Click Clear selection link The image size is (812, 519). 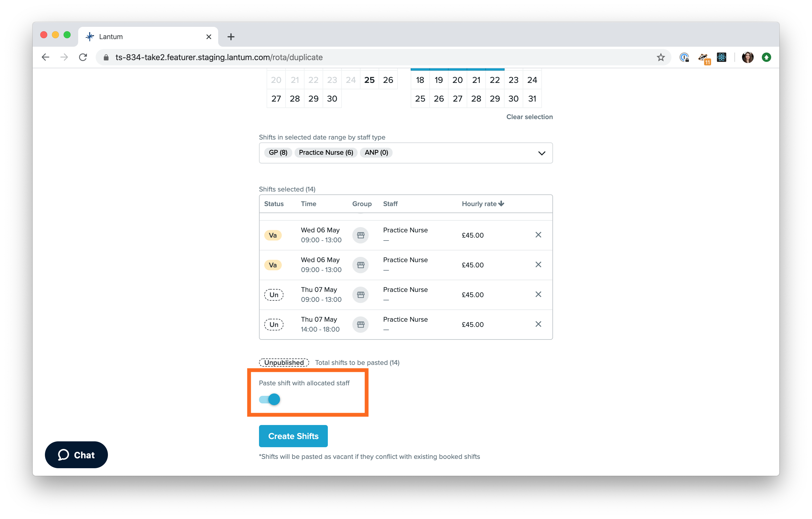(529, 117)
